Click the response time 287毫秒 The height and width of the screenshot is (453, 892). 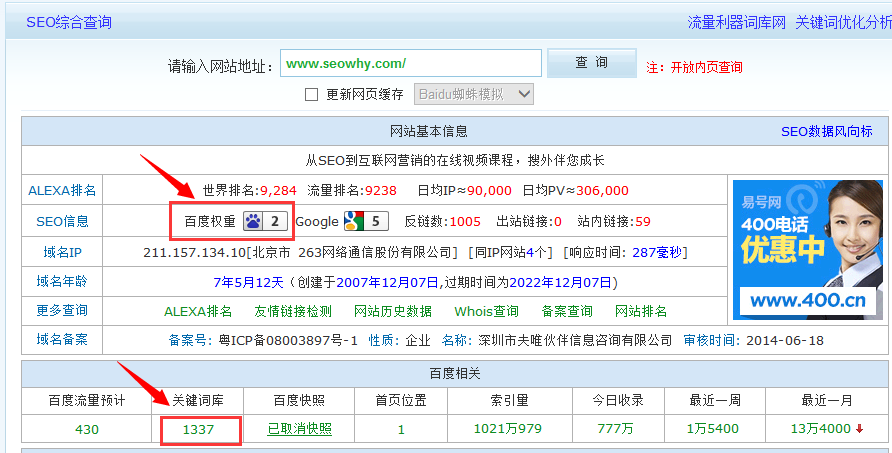(656, 252)
